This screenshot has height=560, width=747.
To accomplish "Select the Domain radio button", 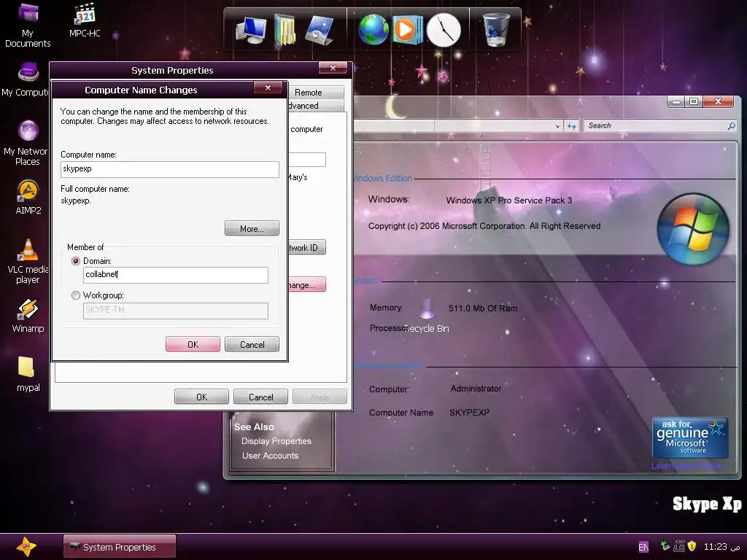I will [75, 261].
